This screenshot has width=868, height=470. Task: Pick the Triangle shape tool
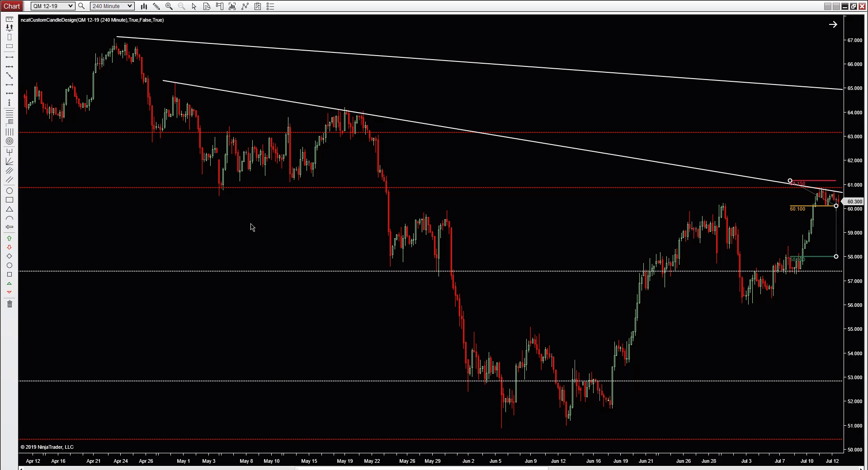click(x=9, y=209)
